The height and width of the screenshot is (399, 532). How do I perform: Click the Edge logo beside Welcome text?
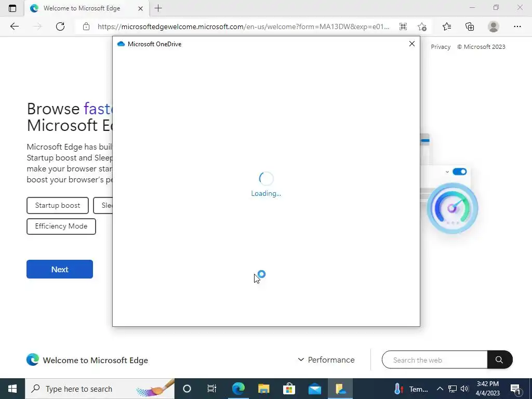(x=33, y=360)
